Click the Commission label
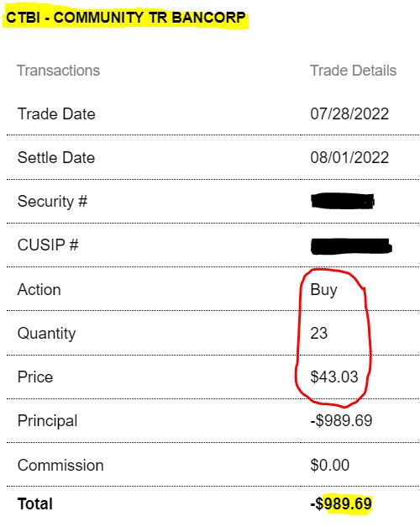420x527 pixels. (x=60, y=466)
